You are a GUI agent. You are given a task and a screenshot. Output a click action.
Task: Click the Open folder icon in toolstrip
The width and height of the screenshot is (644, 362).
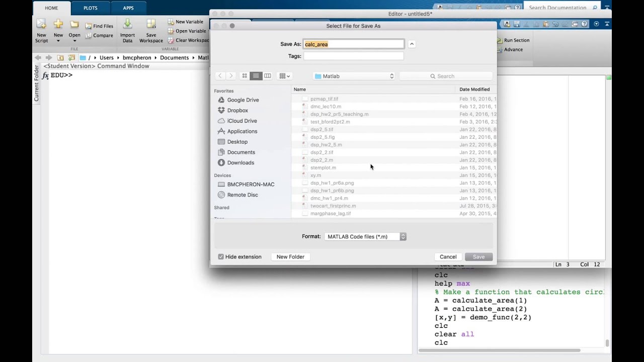click(74, 24)
